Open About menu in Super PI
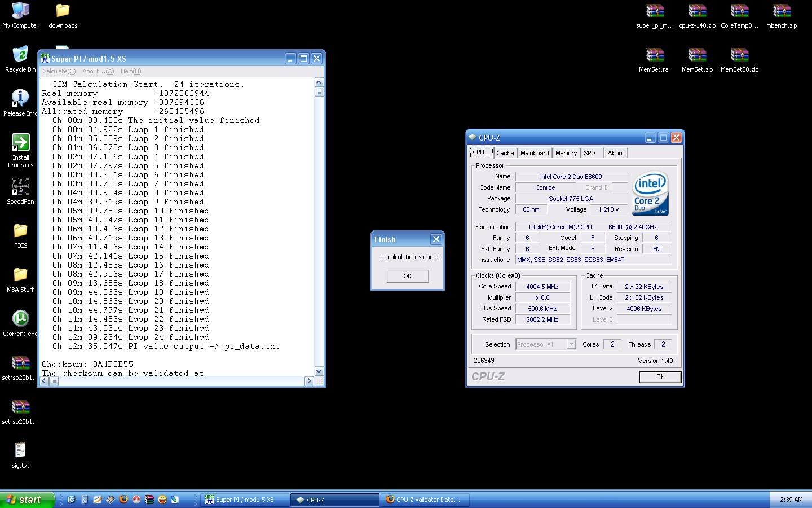The width and height of the screenshot is (812, 508). tap(98, 71)
